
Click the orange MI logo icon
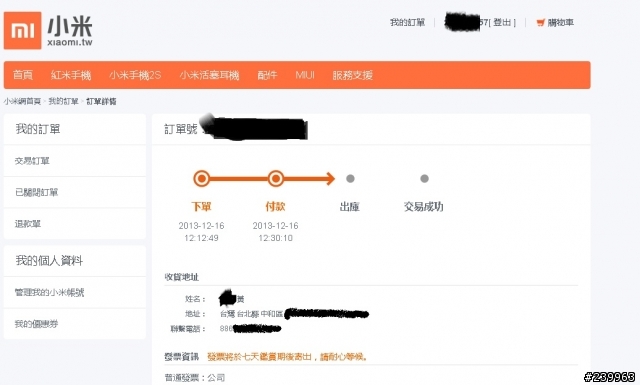click(22, 31)
